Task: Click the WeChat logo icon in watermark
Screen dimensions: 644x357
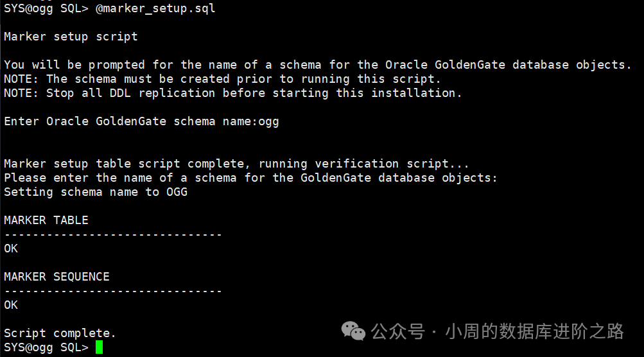Action: [x=353, y=331]
